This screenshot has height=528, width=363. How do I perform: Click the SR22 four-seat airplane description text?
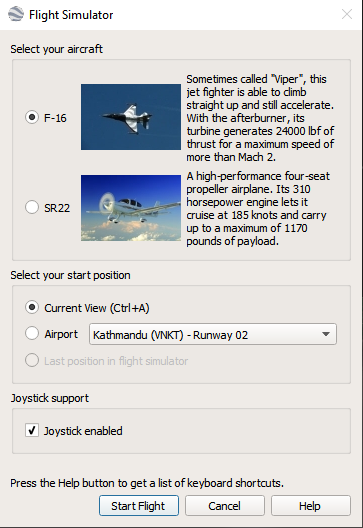258,208
